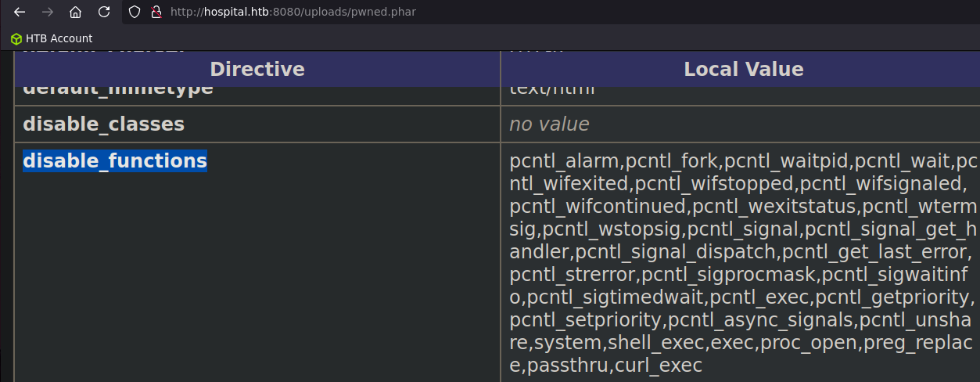The width and height of the screenshot is (980, 382).
Task: Focus the URL address bar
Action: 547,12
